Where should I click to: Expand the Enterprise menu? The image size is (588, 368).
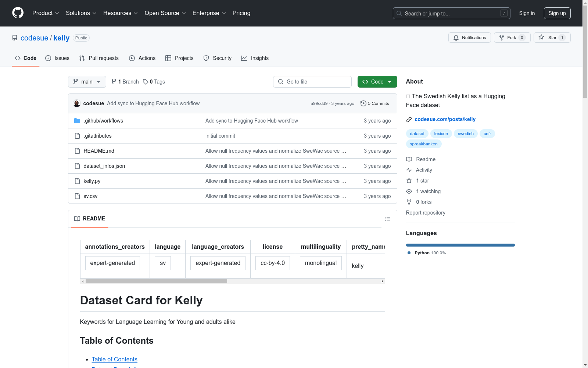coord(209,13)
